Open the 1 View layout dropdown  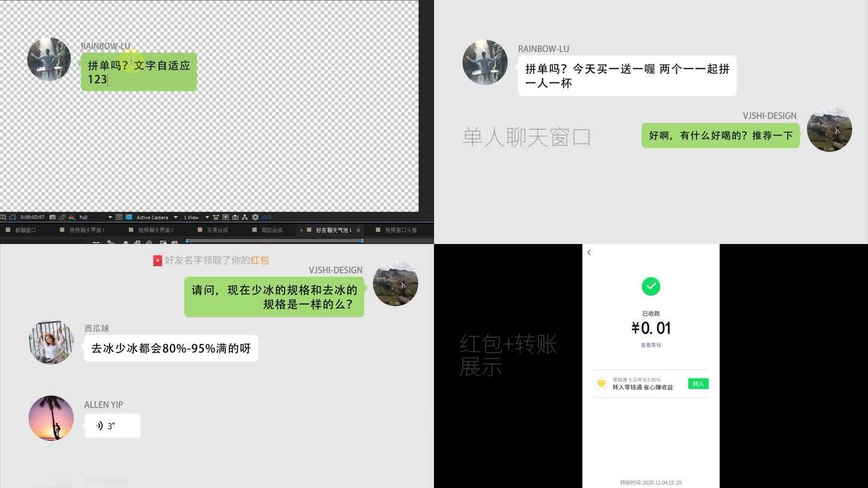point(196,217)
